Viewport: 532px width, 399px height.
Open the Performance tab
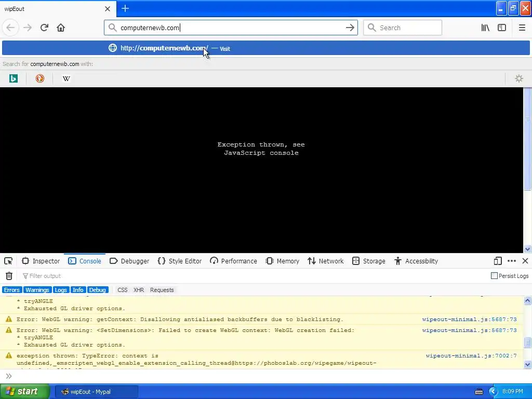pos(233,261)
